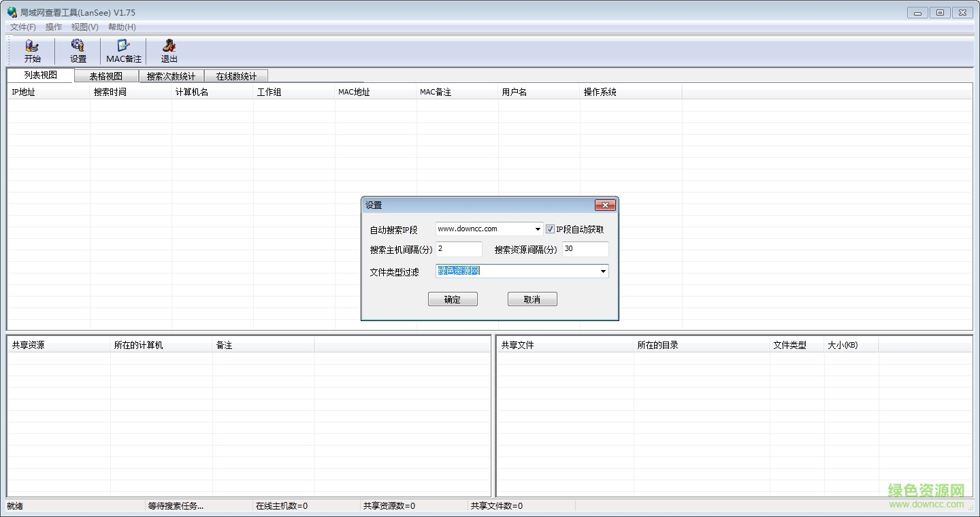Viewport: 980px width, 517px height.
Task: Switch to the 列表视图 tab
Action: coord(41,76)
